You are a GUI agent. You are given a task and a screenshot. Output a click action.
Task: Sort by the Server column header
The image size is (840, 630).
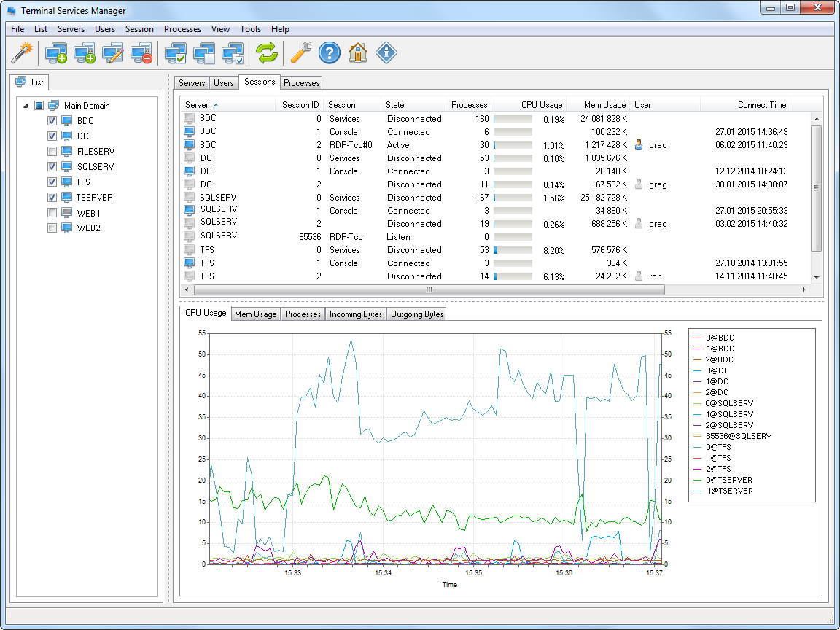pos(197,105)
